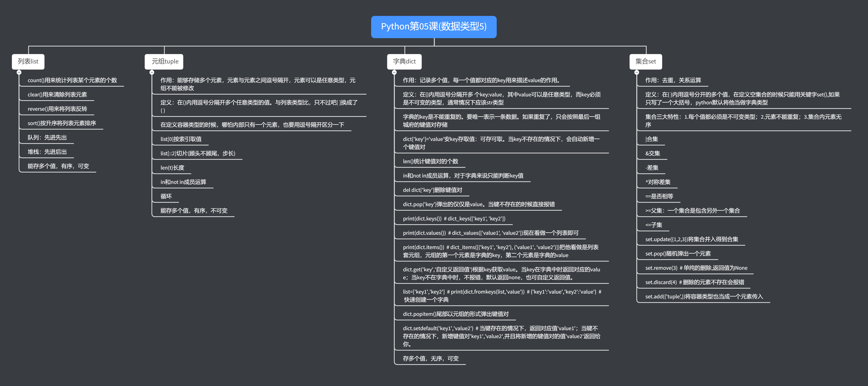Select the 列表list branch node

[28, 61]
